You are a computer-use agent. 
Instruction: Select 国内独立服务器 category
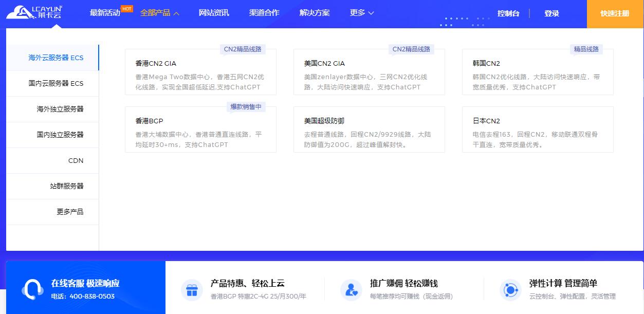point(52,135)
